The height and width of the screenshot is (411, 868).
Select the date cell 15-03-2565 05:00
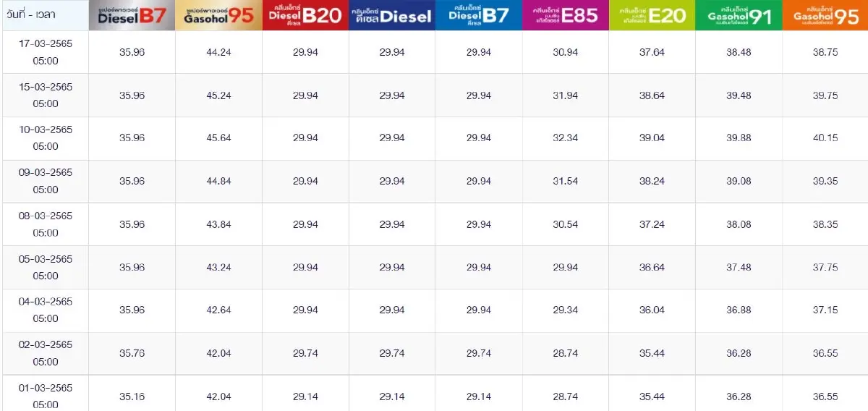(46, 95)
